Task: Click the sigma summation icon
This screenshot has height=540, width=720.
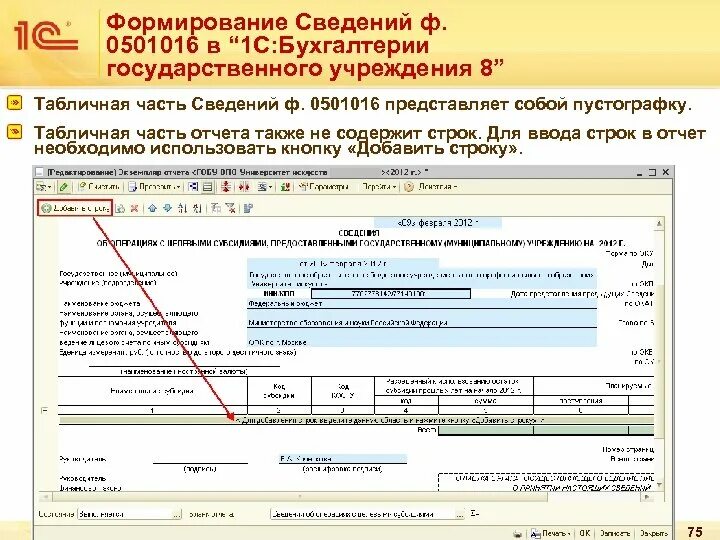Action: point(475,514)
